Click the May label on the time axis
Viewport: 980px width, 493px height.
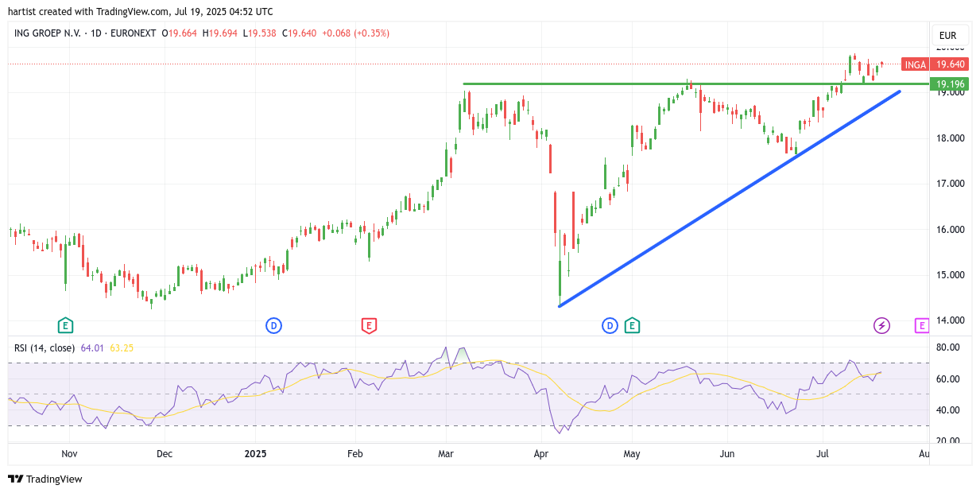[x=632, y=454]
